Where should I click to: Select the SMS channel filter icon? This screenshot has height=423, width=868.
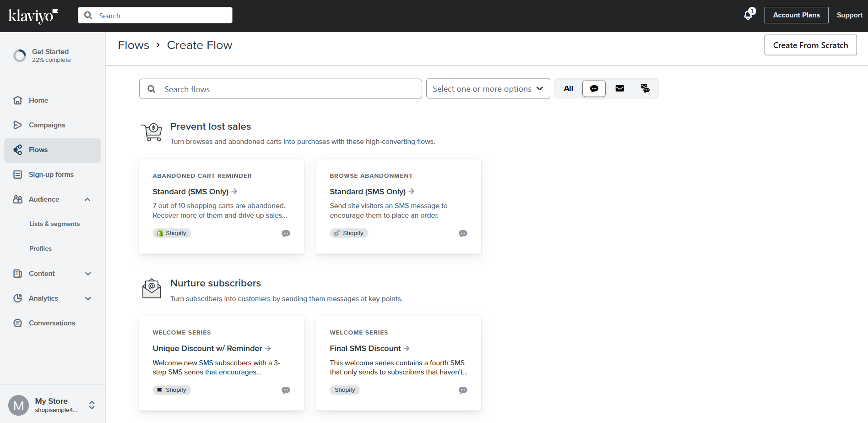coord(594,88)
